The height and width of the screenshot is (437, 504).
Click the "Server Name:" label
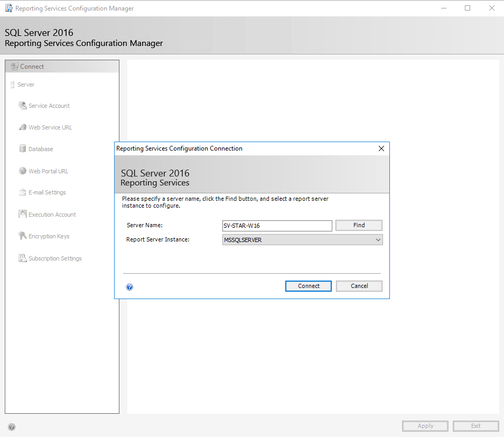(x=145, y=225)
